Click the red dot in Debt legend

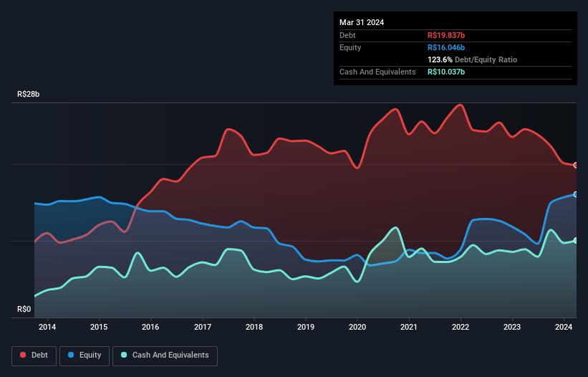(x=23, y=355)
